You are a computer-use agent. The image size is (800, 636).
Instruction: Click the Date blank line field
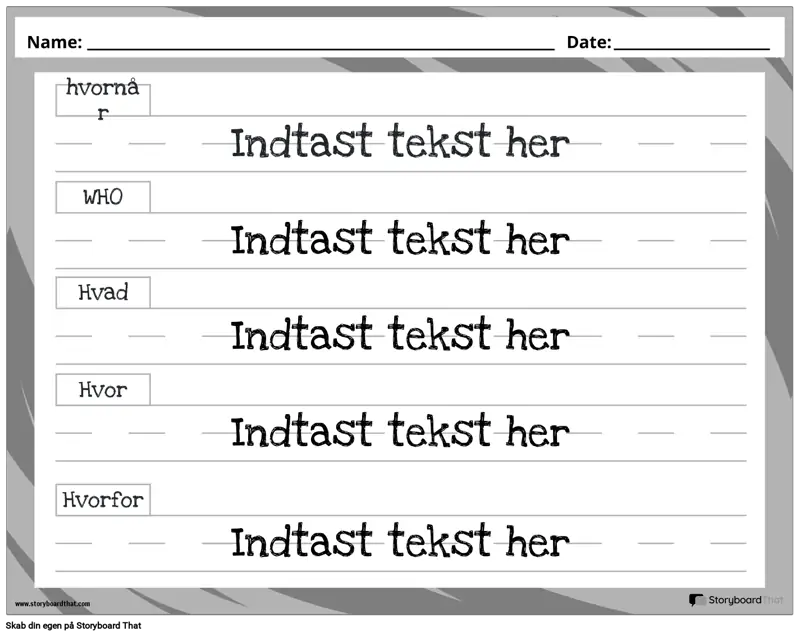691,44
